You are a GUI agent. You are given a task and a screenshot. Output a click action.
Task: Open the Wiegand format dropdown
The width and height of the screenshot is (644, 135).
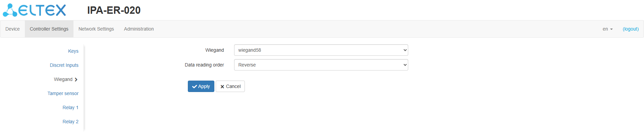(321, 50)
